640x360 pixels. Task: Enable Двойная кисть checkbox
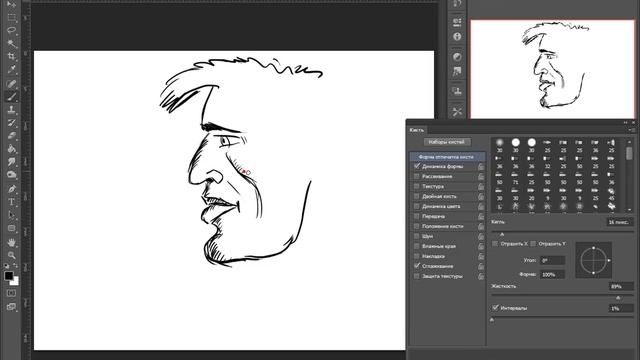point(417,196)
